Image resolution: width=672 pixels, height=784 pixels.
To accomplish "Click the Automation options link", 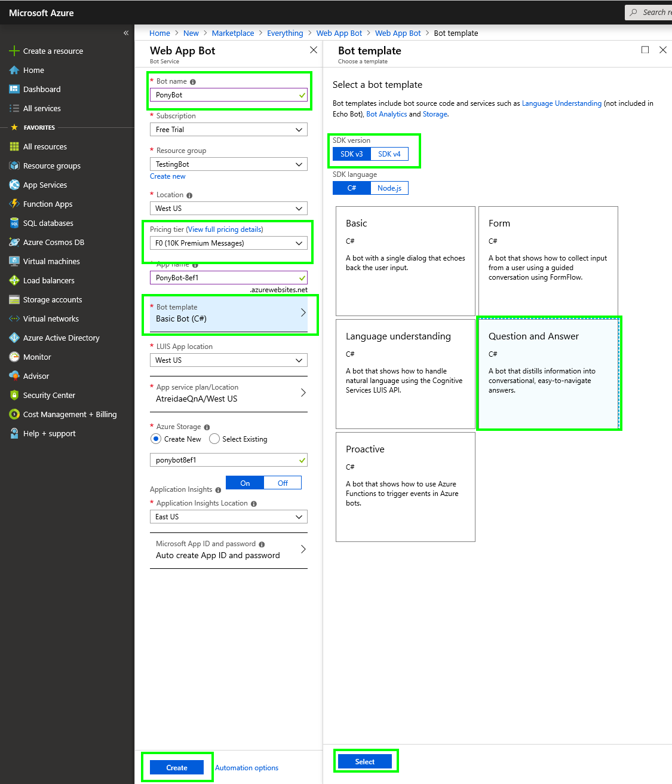I will point(247,768).
